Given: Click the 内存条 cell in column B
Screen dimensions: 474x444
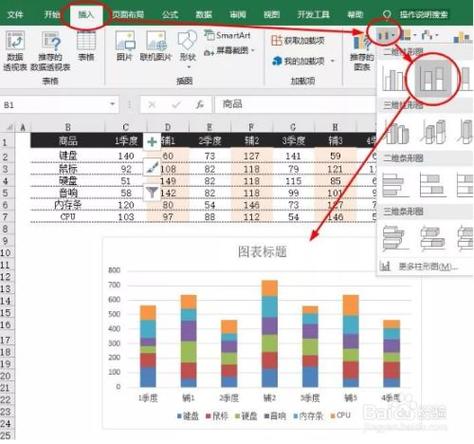Looking at the screenshot, I should click(68, 205).
